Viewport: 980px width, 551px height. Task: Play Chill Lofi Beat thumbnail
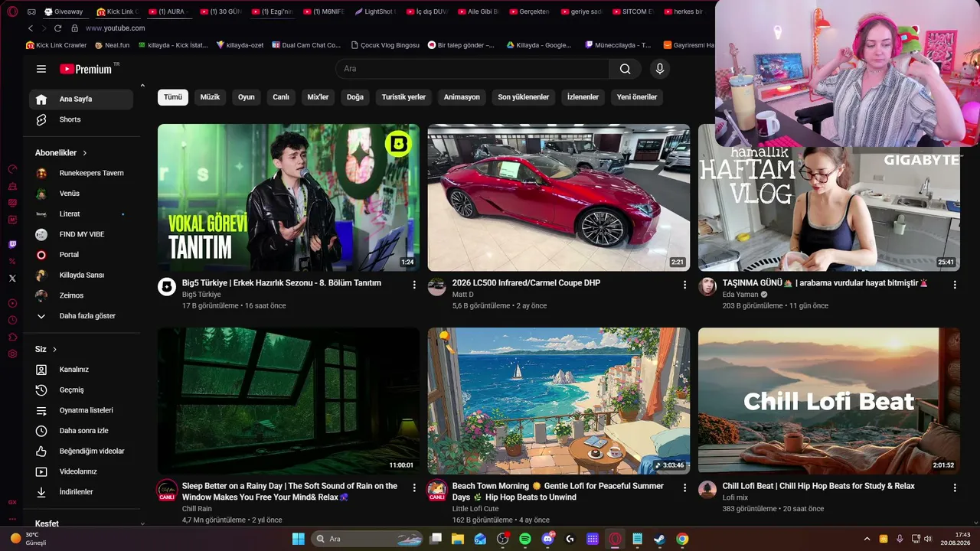pyautogui.click(x=829, y=401)
